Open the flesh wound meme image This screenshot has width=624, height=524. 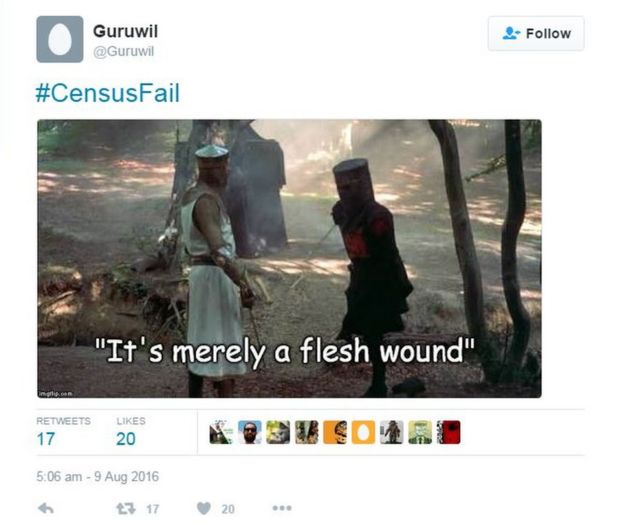(x=289, y=258)
